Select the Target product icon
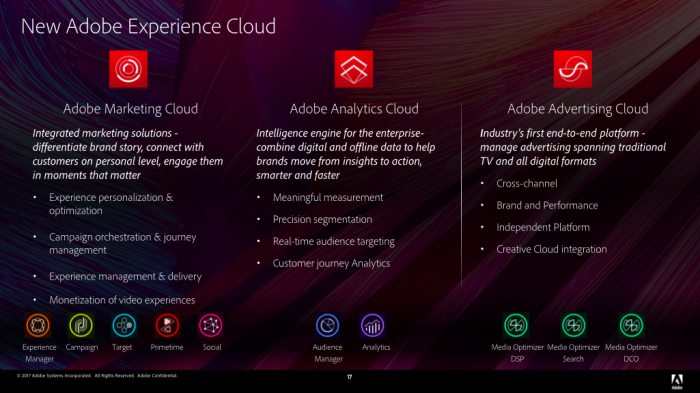 (x=124, y=325)
